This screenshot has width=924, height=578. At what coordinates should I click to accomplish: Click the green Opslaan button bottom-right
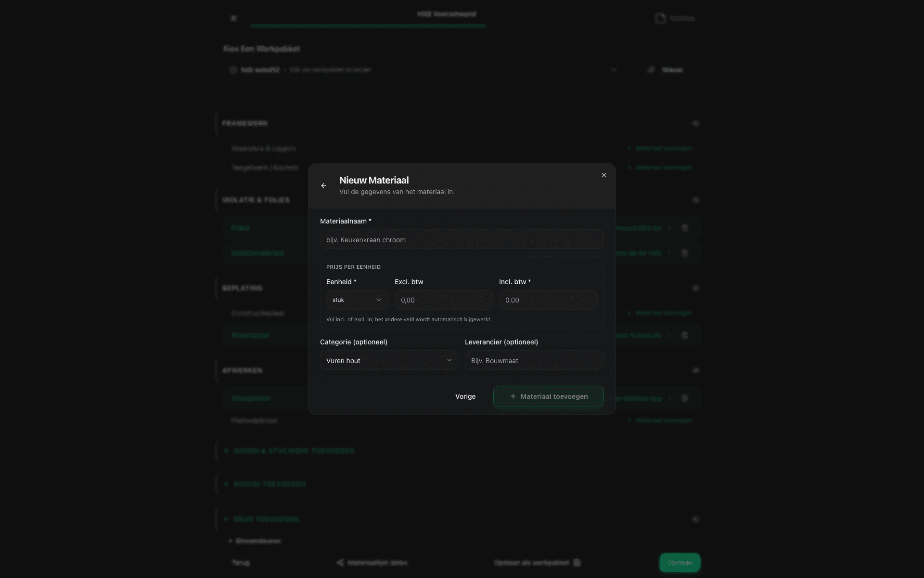(680, 562)
